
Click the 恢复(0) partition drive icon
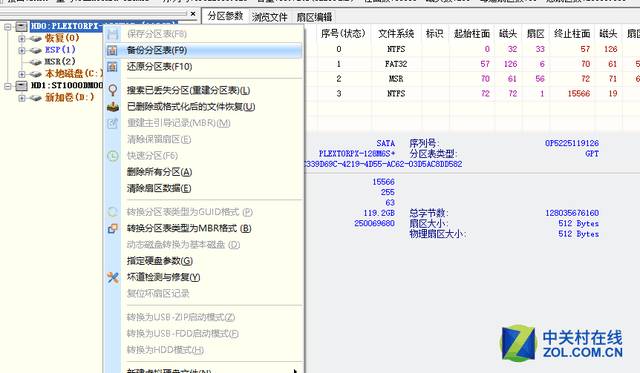point(36,38)
